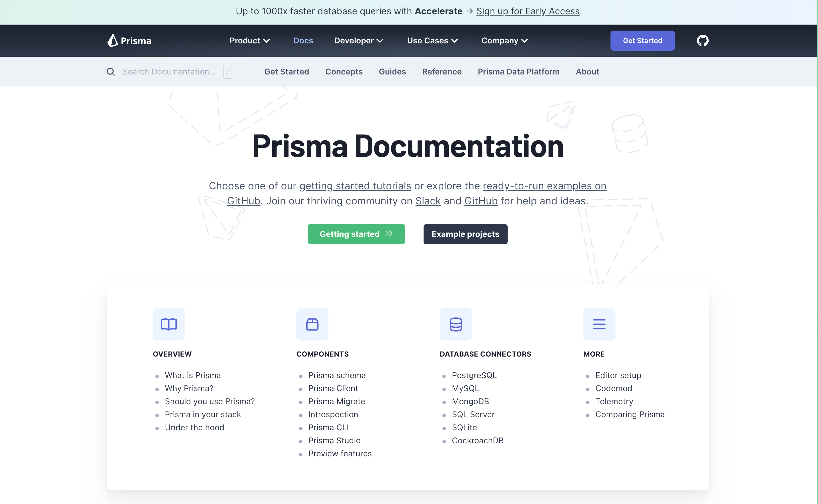Open the Introspection link
818x504 pixels.
pyautogui.click(x=333, y=414)
